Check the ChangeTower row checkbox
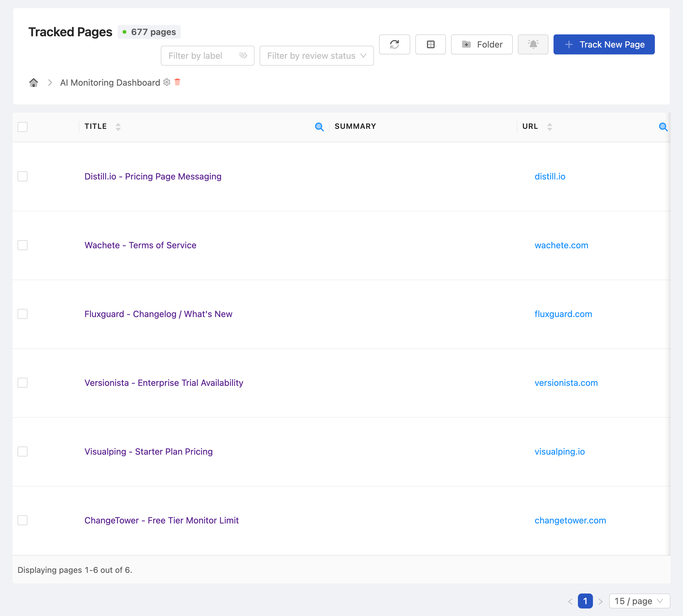 pos(22,520)
